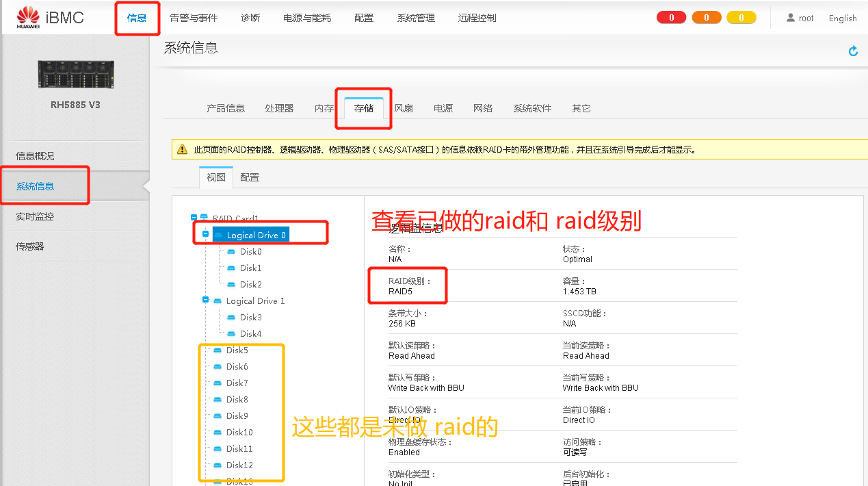868x486 pixels.
Task: Select Logical Drive 0 in the tree
Action: tap(257, 235)
